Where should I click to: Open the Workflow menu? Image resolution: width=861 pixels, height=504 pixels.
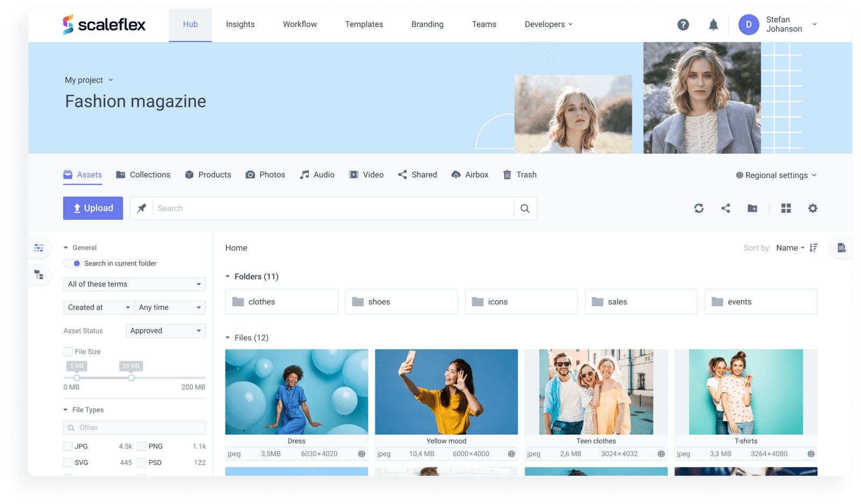click(299, 24)
